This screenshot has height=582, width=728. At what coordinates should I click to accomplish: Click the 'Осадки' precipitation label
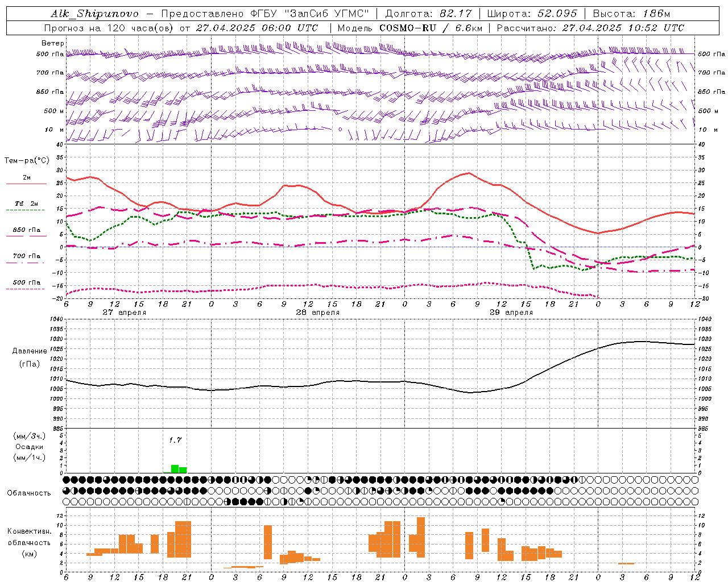30,447
